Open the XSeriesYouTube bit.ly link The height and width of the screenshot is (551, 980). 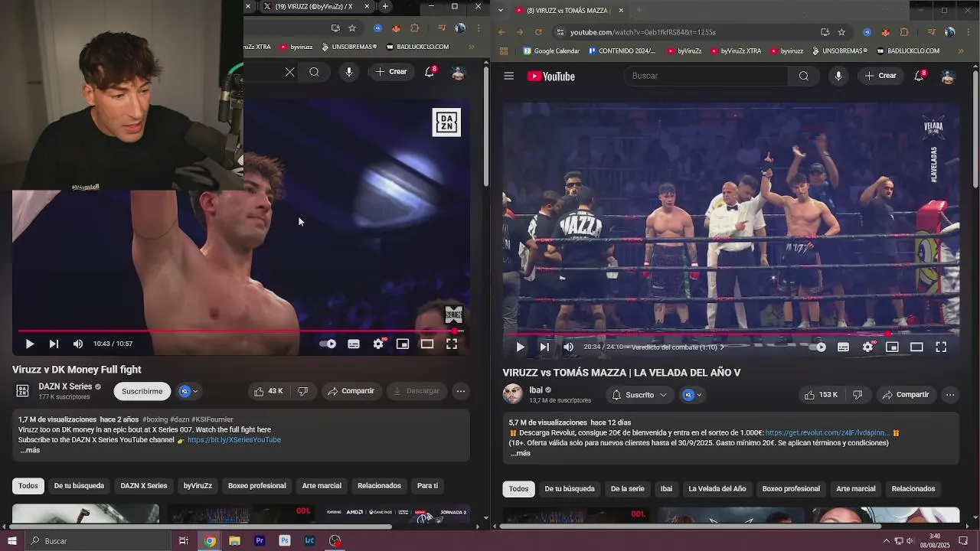(x=234, y=440)
